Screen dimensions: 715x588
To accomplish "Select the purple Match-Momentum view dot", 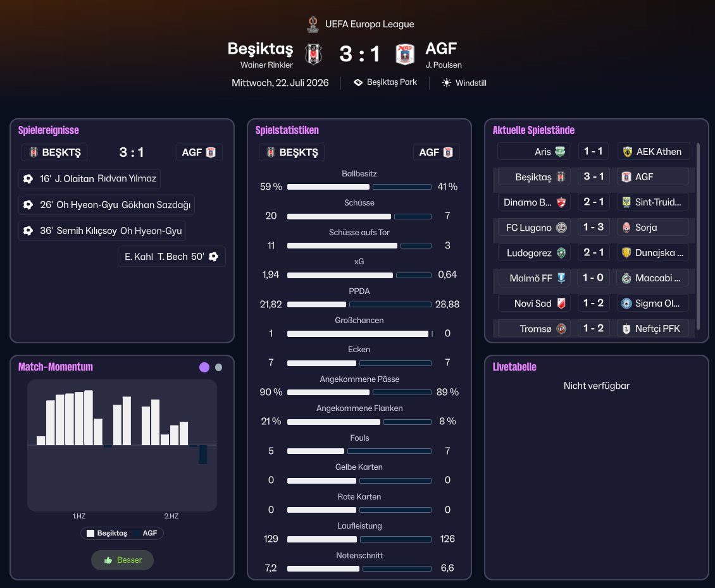I will point(204,367).
